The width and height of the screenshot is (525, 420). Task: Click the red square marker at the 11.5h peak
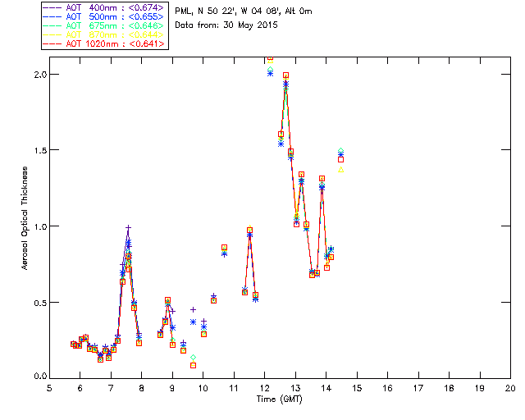[x=249, y=231]
